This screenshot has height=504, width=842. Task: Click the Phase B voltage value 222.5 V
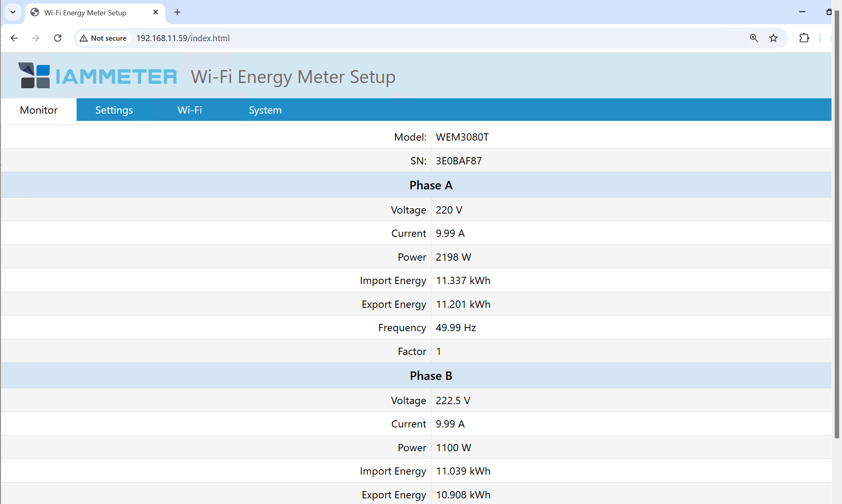(453, 400)
